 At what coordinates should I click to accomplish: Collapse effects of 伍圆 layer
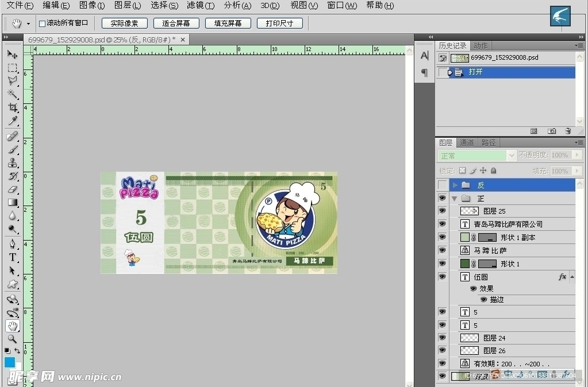pyautogui.click(x=572, y=277)
